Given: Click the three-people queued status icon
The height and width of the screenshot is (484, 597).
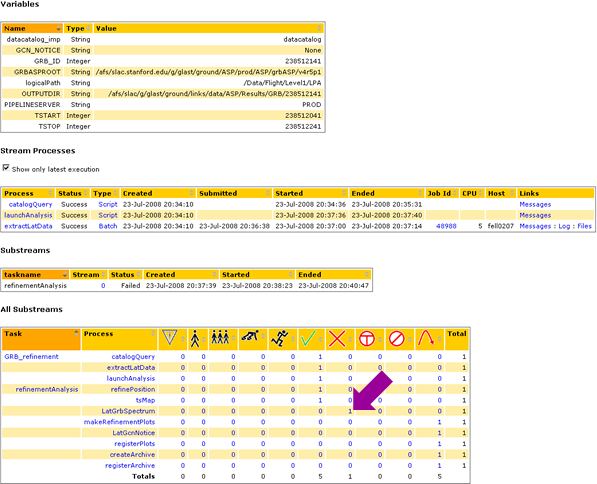Looking at the screenshot, I should [220, 337].
